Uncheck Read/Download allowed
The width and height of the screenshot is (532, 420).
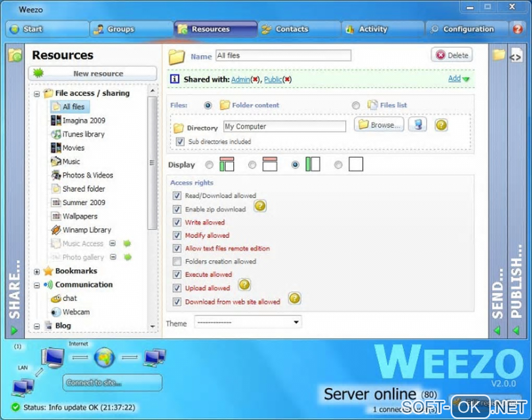pos(177,196)
